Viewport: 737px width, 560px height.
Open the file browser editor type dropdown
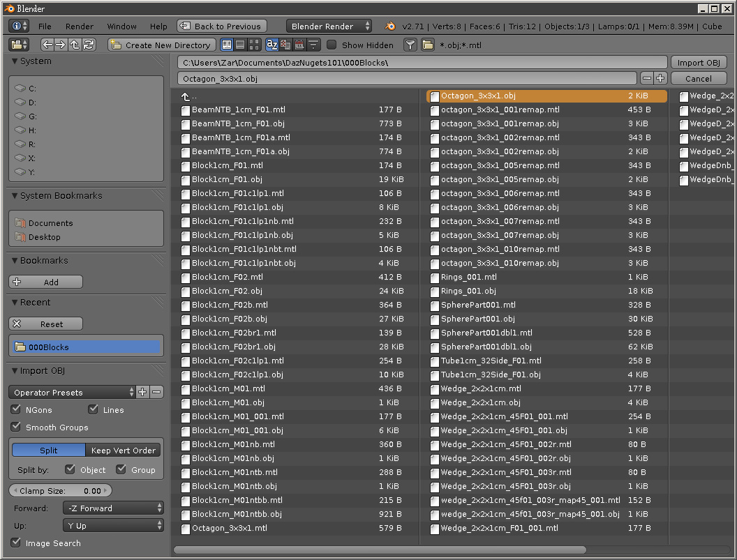coord(19,45)
